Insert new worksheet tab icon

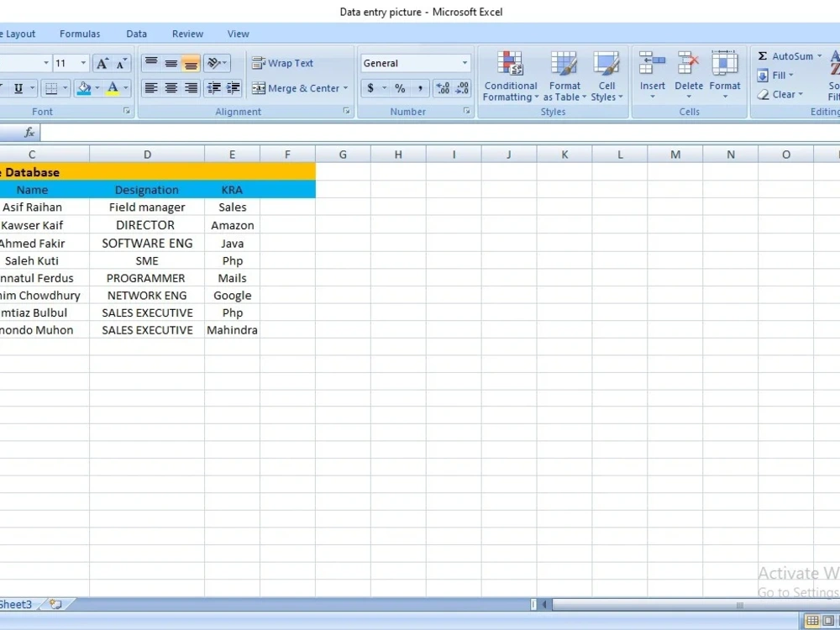[x=55, y=604]
